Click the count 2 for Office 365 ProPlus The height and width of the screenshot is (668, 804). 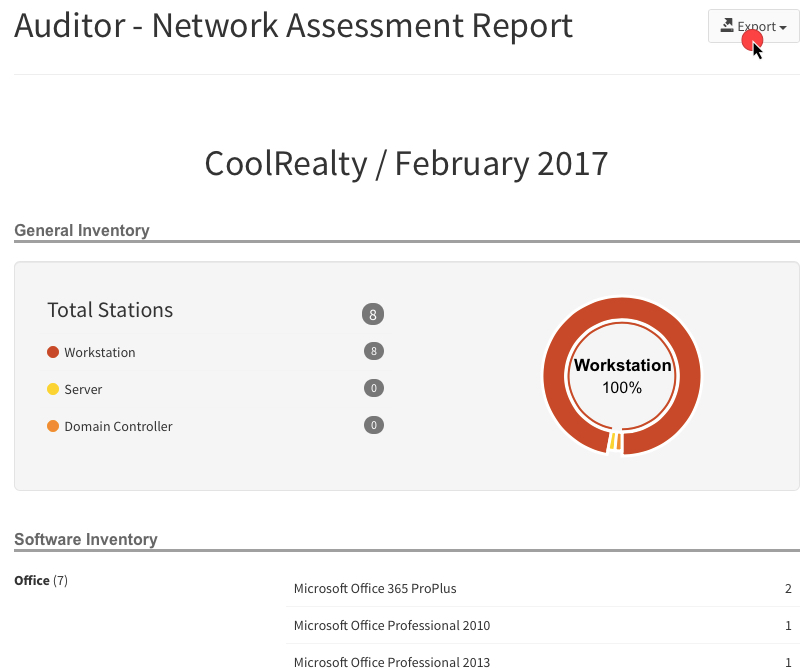788,589
